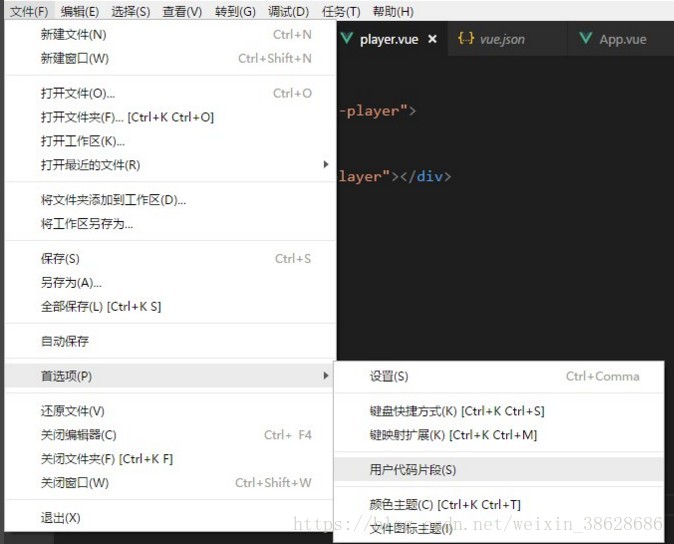Expand 打开最近的文件(R) submenu arrow
The image size is (674, 544).
326,164
